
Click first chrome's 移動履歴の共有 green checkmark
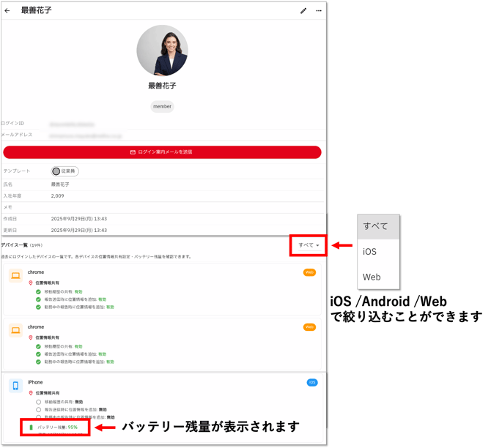coord(38,291)
